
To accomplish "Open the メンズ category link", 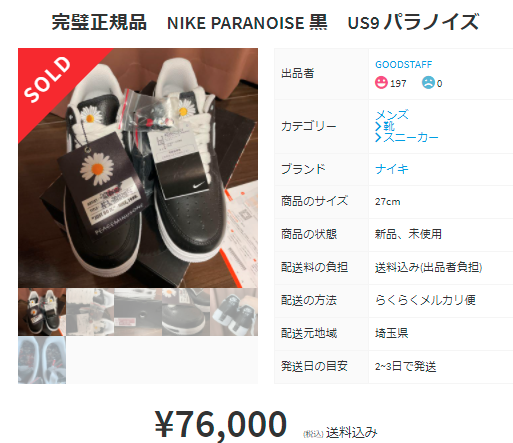I will 392,115.
